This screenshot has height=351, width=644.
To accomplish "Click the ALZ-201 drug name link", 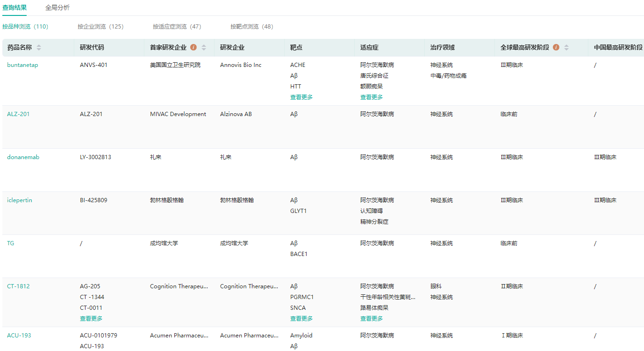I will tap(18, 114).
